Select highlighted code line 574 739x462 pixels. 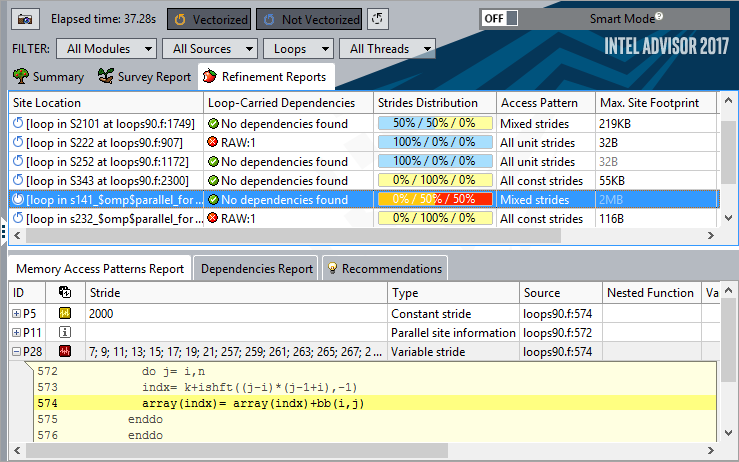pyautogui.click(x=375, y=403)
